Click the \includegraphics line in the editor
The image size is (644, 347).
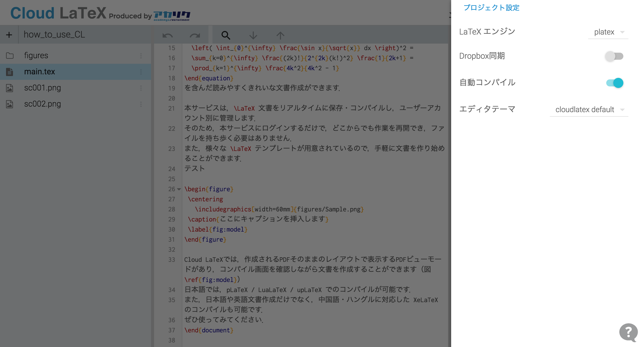pyautogui.click(x=279, y=209)
